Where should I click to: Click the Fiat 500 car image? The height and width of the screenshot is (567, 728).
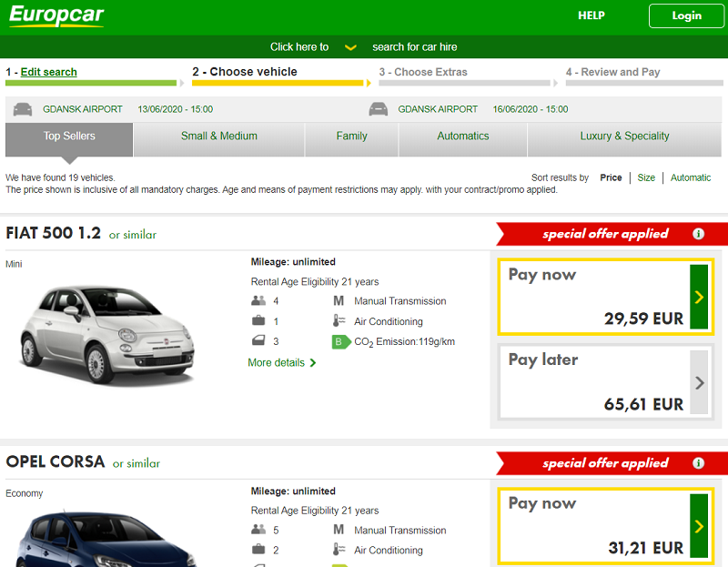point(106,335)
